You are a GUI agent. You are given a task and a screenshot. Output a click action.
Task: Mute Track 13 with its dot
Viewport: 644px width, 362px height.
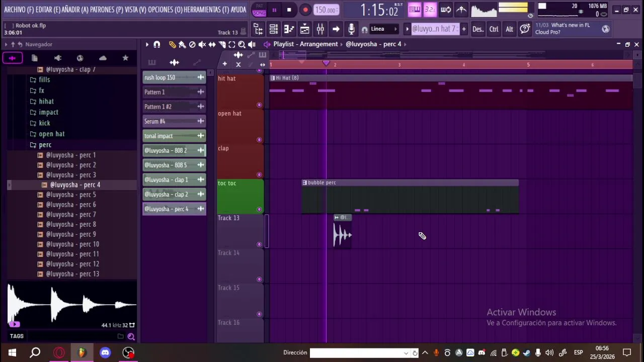click(260, 244)
